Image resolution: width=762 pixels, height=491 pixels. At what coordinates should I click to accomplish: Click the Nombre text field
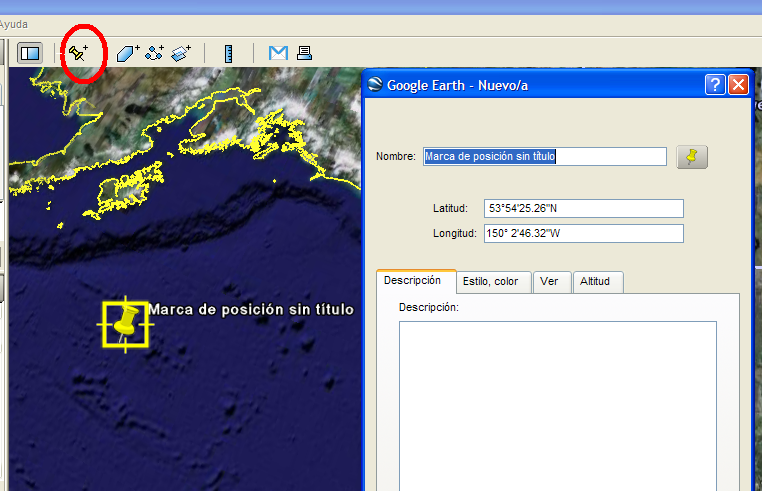545,157
